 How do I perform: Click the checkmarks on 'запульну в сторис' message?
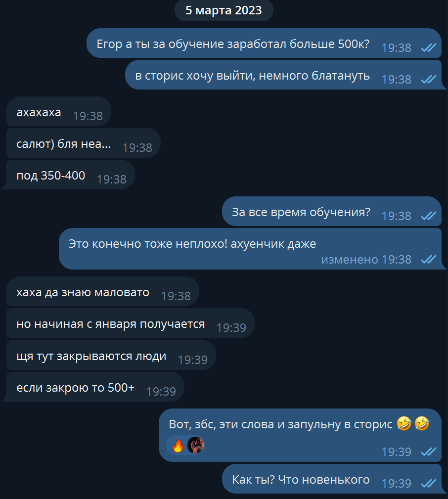coord(429,452)
